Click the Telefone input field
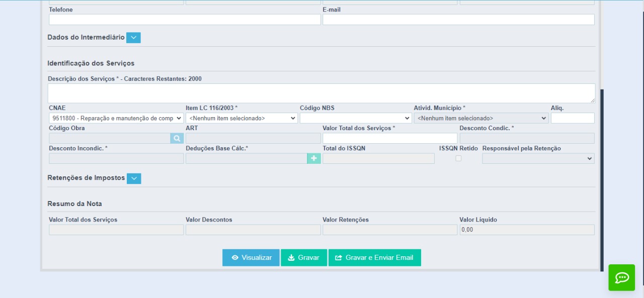This screenshot has height=298, width=644. (x=185, y=20)
